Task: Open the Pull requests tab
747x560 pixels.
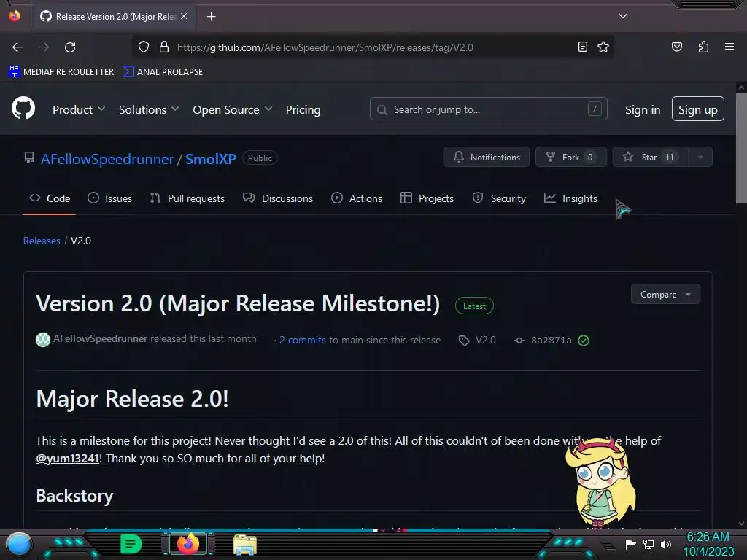Action: pos(187,198)
